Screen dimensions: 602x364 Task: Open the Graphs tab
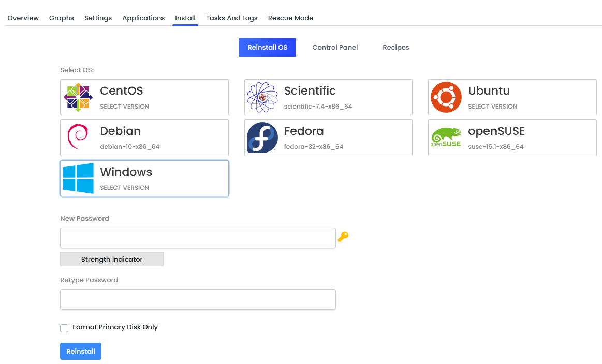tap(62, 18)
